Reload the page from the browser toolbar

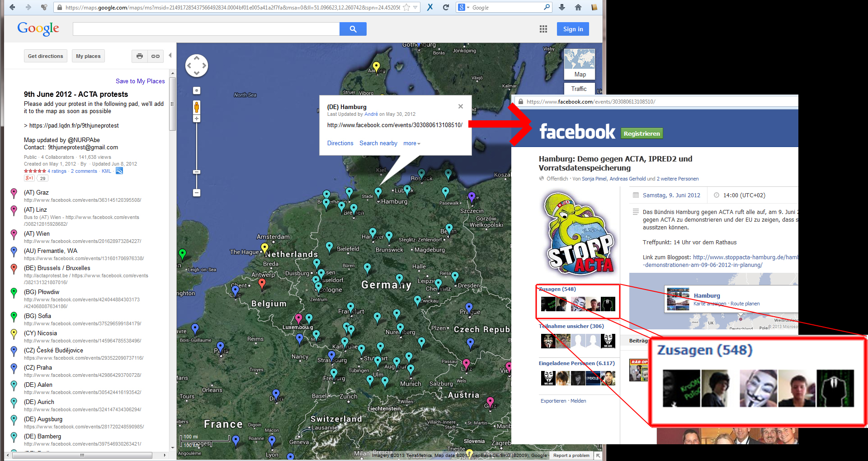pyautogui.click(x=446, y=7)
